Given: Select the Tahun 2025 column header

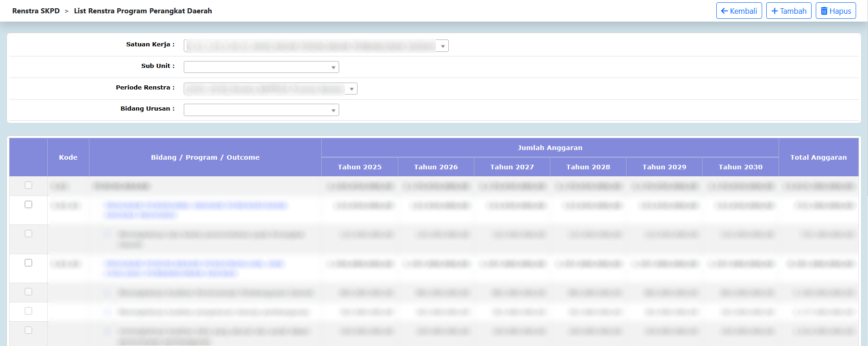Looking at the screenshot, I should 359,167.
